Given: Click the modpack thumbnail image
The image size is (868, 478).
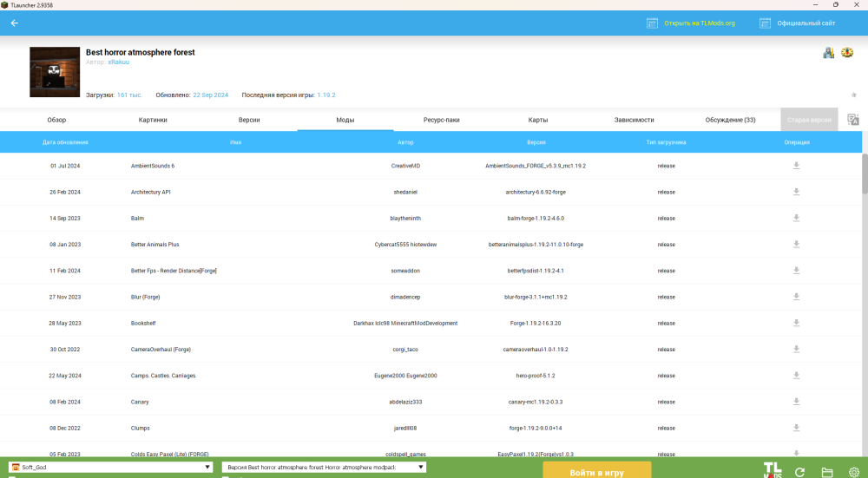Looking at the screenshot, I should click(55, 72).
